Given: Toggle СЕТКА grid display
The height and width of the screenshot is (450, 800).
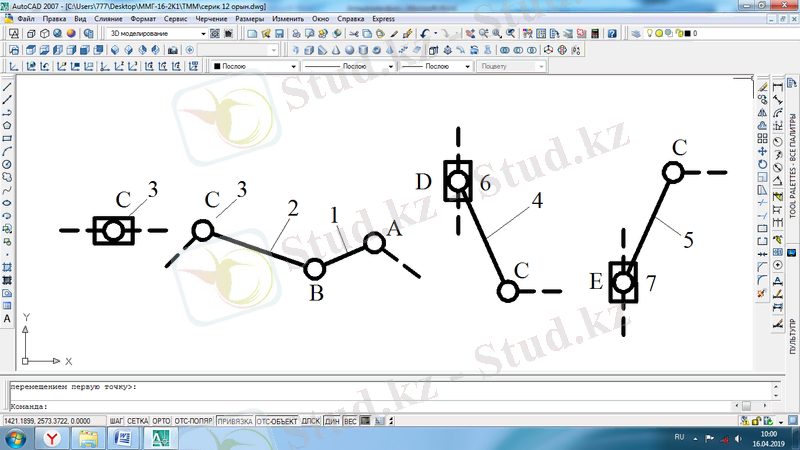Looking at the screenshot, I should (137, 421).
